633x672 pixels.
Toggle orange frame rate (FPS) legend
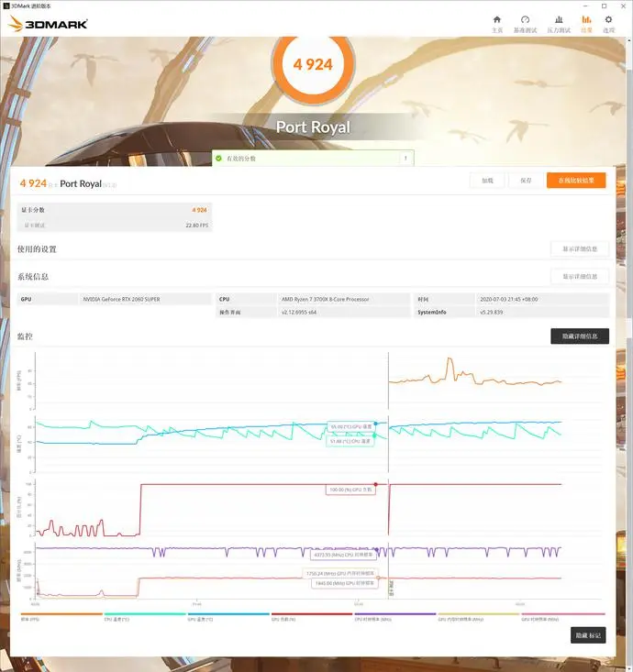pyautogui.click(x=61, y=617)
